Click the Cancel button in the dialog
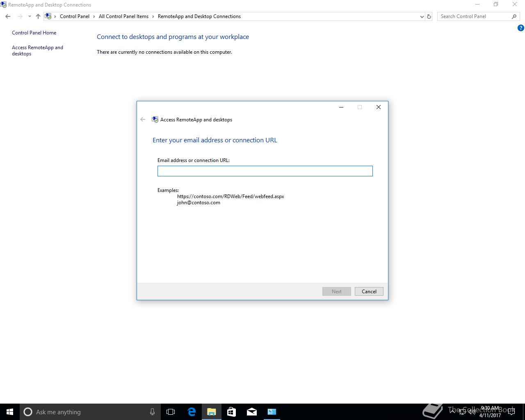Screen dimensions: 525x420 pos(369,291)
